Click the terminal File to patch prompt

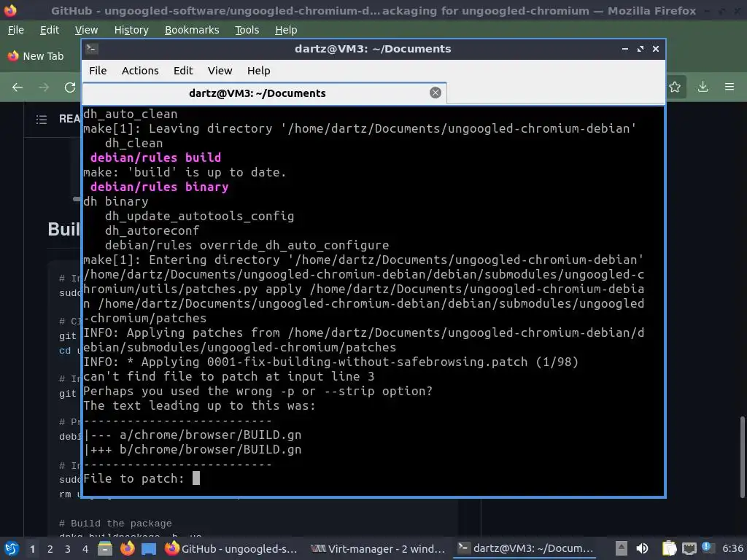click(142, 478)
